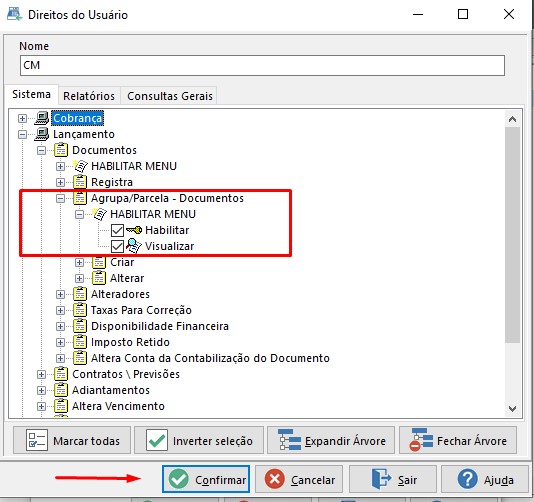534x502 pixels.
Task: Click the clipboard icon next to Altera Vencimento
Action: [61, 406]
